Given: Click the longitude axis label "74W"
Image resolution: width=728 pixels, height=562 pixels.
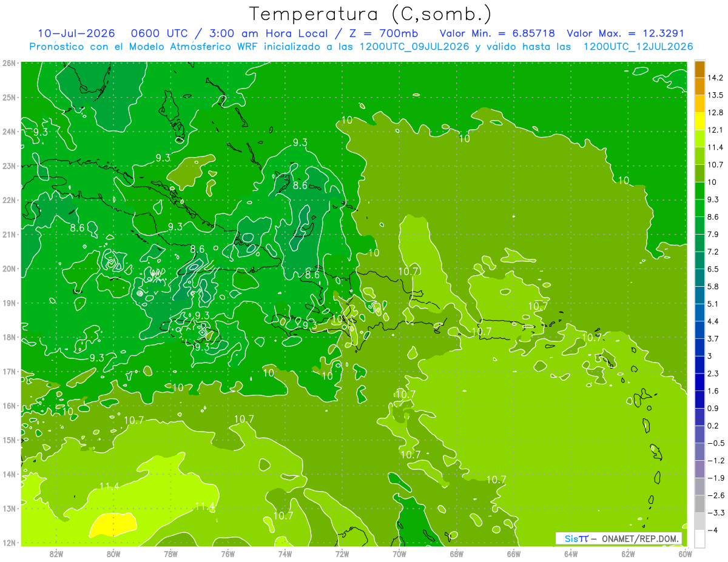Looking at the screenshot, I should 285,554.
